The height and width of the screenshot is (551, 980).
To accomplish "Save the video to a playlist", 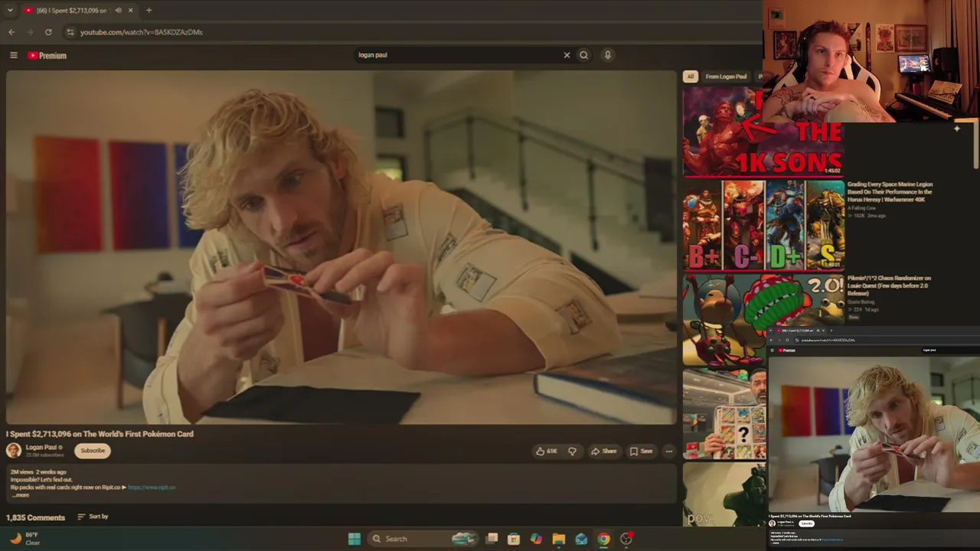I will (x=641, y=452).
